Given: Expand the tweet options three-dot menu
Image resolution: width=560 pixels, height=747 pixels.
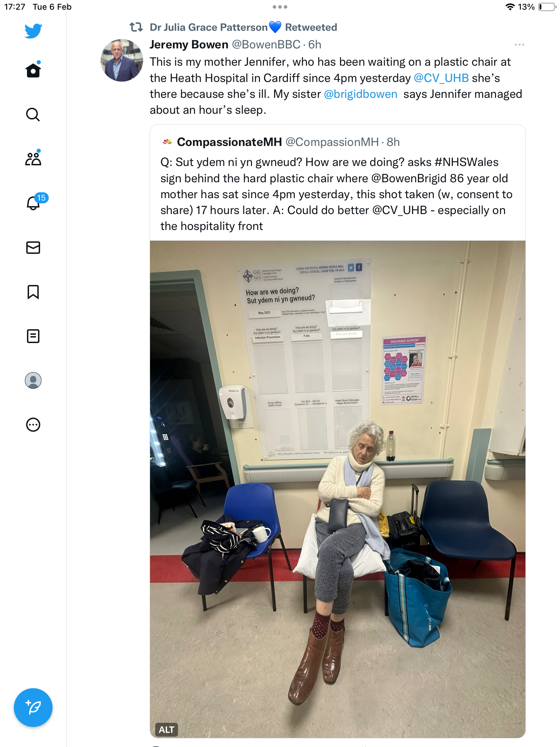Looking at the screenshot, I should 519,45.
